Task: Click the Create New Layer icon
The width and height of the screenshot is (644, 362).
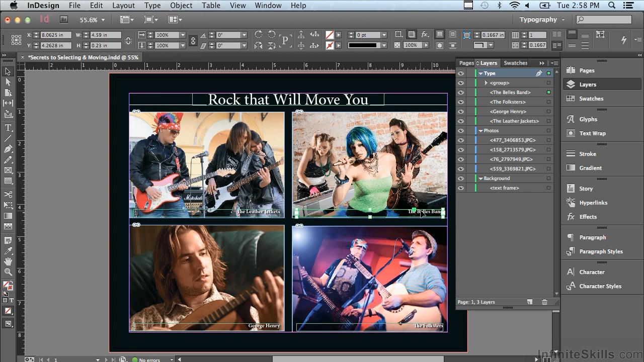Action: [530, 302]
